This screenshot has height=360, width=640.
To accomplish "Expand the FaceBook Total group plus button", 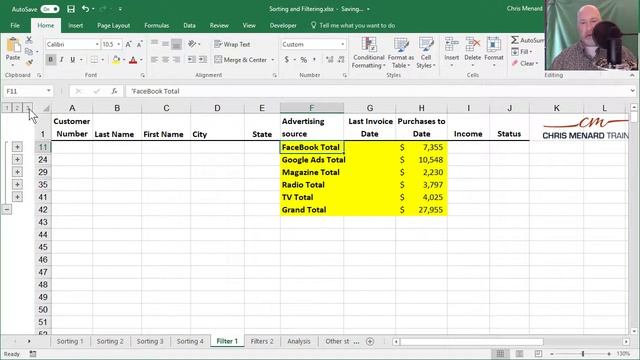I will pyautogui.click(x=17, y=147).
